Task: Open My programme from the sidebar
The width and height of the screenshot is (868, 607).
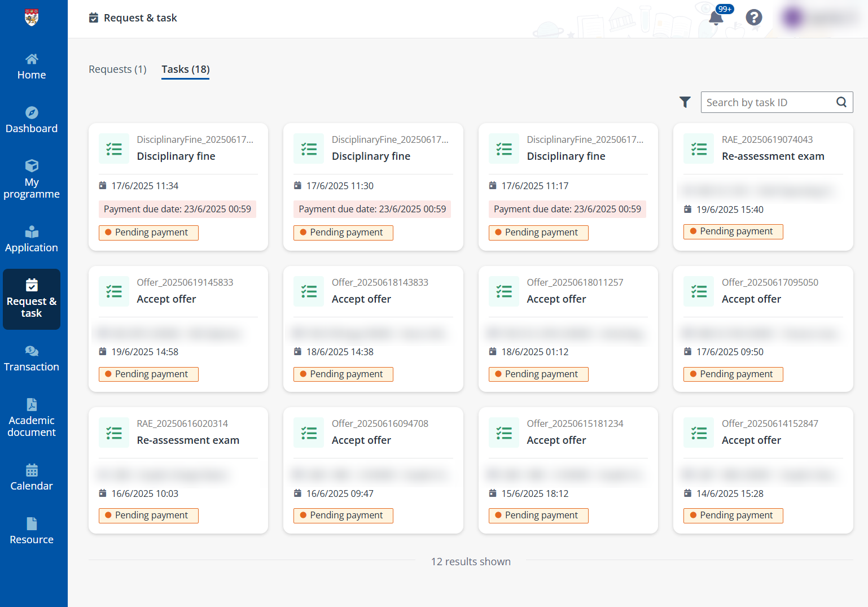Action: click(32, 180)
